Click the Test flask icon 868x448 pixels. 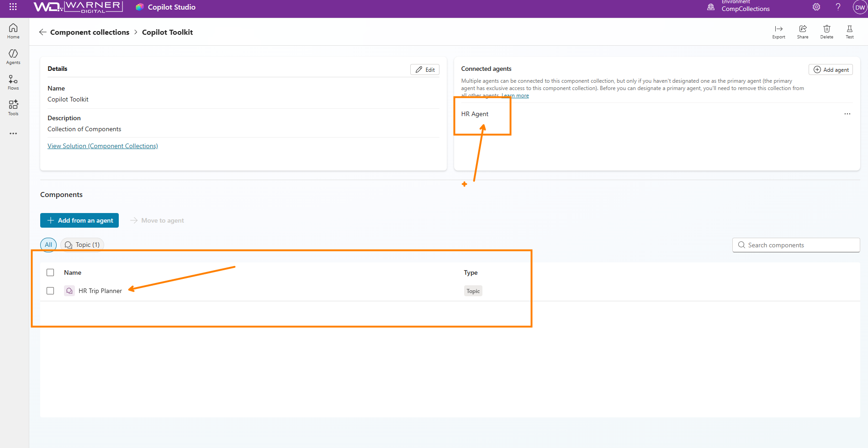click(849, 32)
